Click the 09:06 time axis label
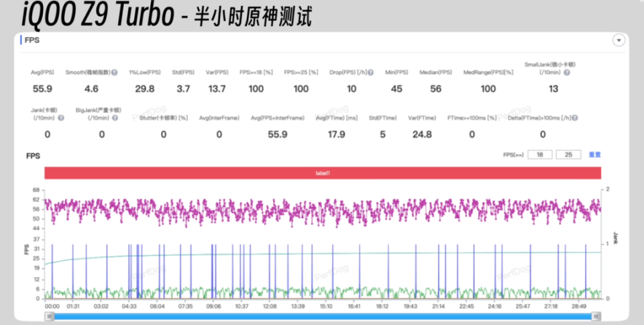 click(213, 306)
